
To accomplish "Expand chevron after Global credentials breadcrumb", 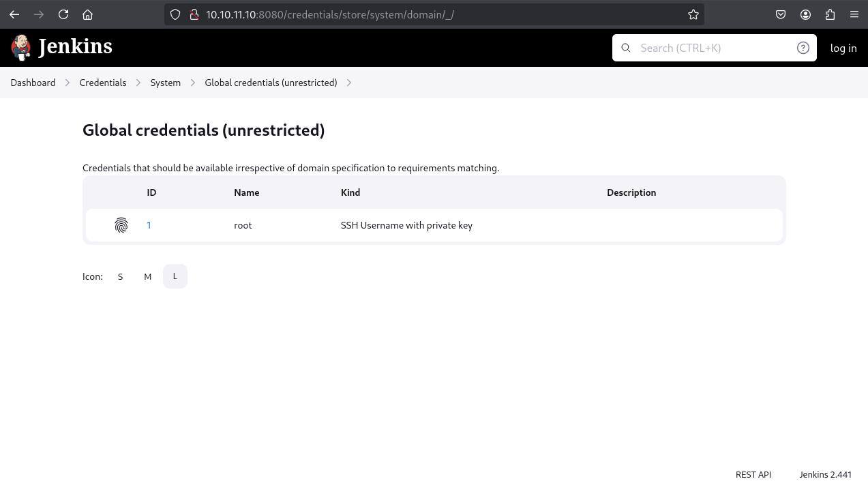I will tap(349, 83).
